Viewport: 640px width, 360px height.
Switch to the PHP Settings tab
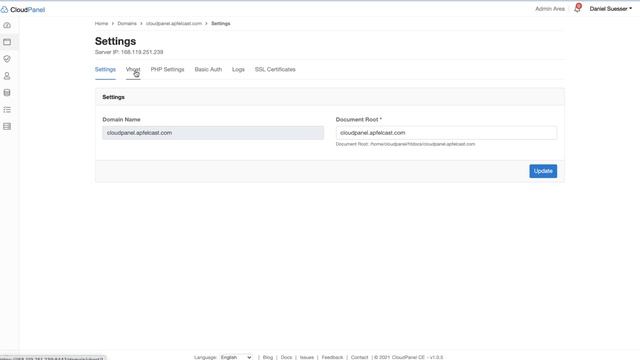(167, 69)
